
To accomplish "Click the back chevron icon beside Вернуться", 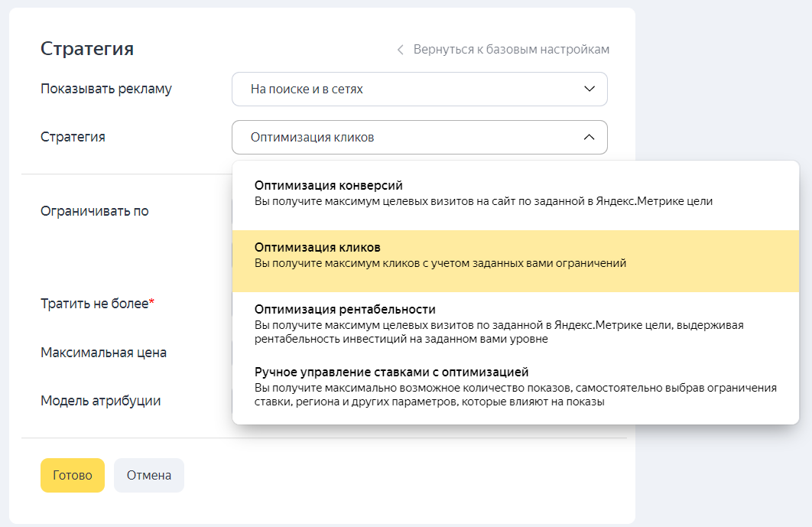I will 400,50.
